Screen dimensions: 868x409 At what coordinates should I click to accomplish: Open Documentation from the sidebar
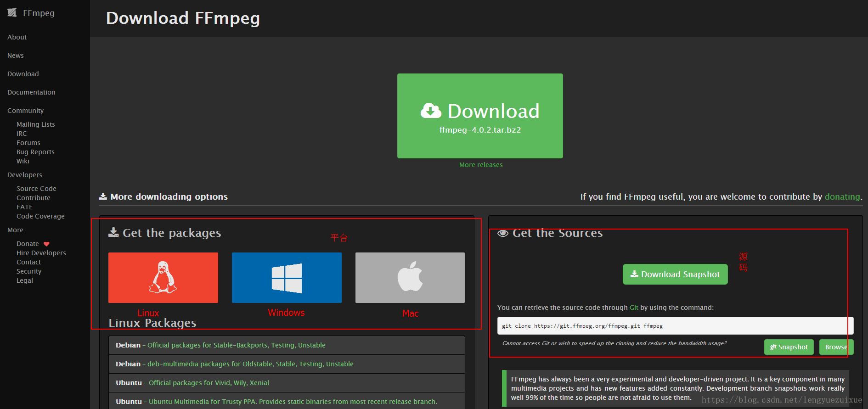point(31,92)
